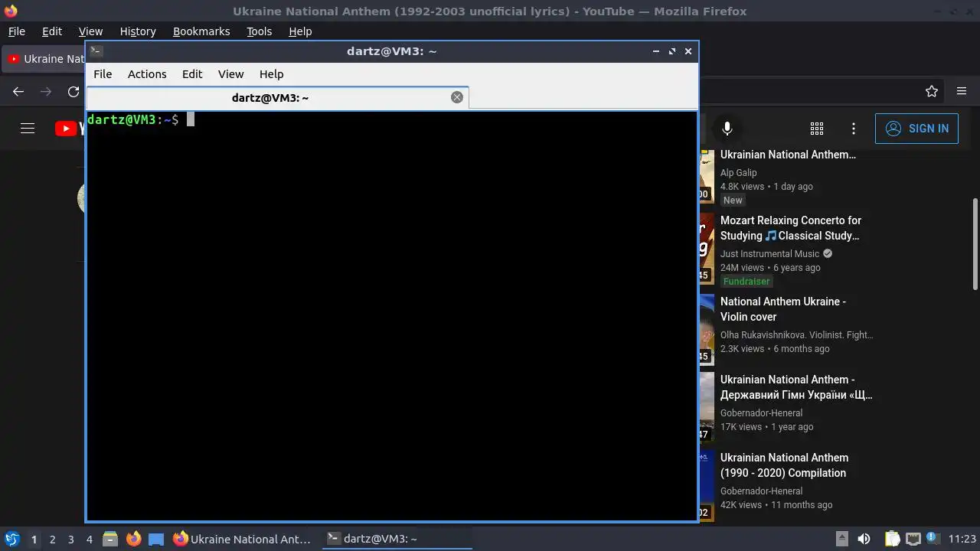
Task: Click the SIGN IN button
Action: pyautogui.click(x=916, y=129)
